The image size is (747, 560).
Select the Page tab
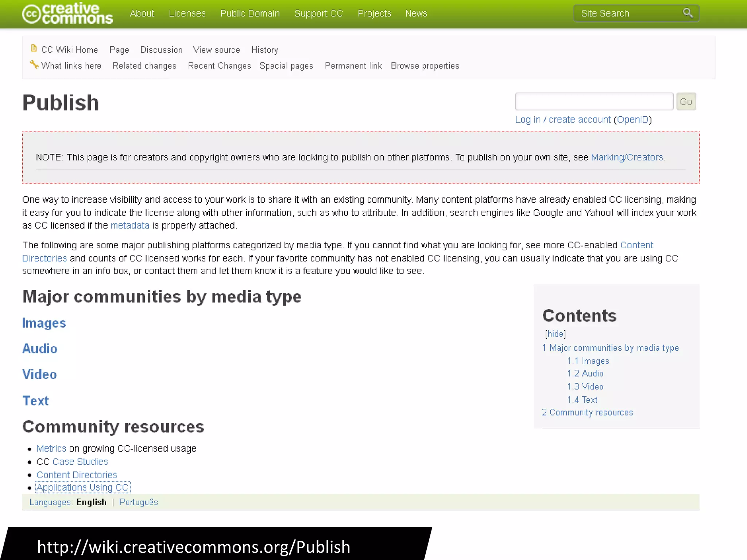point(119,50)
